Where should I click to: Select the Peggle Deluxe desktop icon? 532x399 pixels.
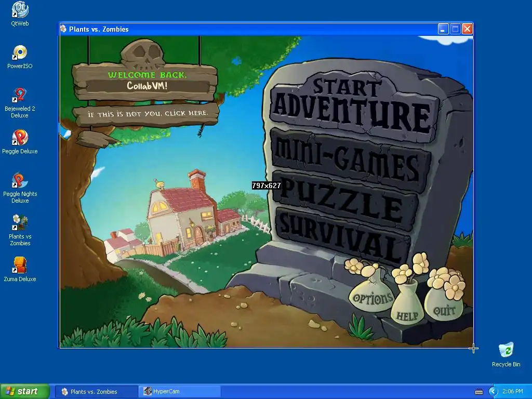tap(20, 142)
